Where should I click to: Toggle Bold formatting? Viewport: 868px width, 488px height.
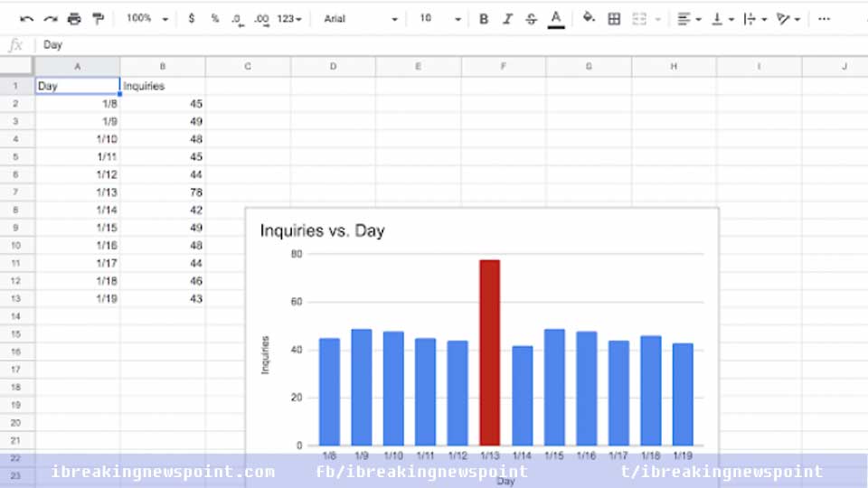(484, 18)
